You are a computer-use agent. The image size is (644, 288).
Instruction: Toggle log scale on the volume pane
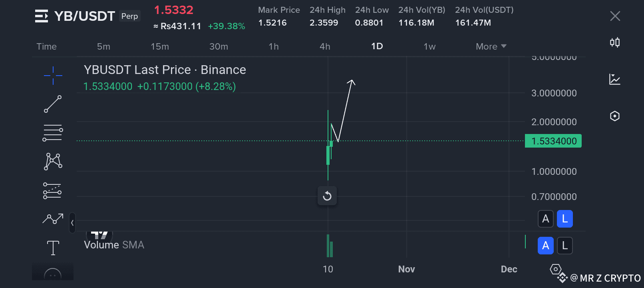tap(564, 246)
